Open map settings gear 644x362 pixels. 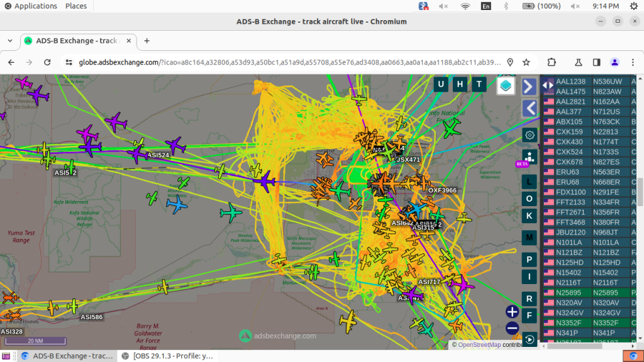(x=530, y=135)
